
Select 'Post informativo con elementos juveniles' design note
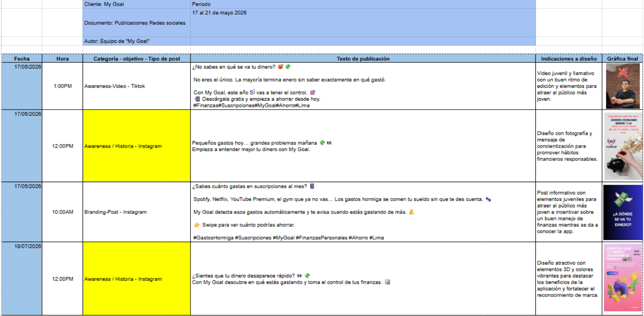tap(568, 212)
